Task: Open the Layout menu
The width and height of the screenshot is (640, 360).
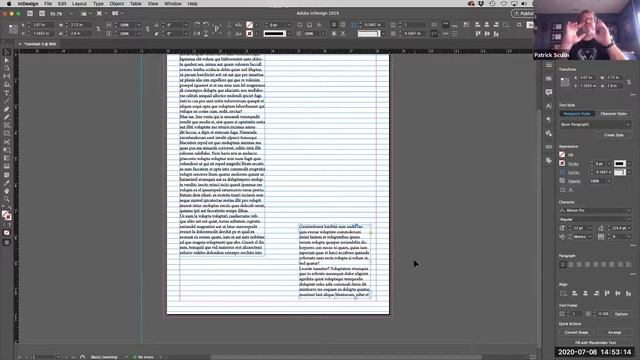Action: tap(79, 4)
